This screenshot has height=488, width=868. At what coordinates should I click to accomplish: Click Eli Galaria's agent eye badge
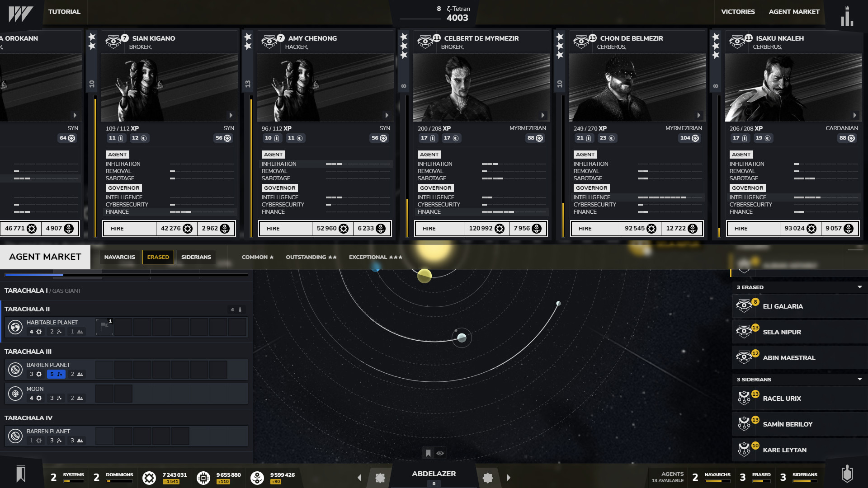click(x=744, y=306)
